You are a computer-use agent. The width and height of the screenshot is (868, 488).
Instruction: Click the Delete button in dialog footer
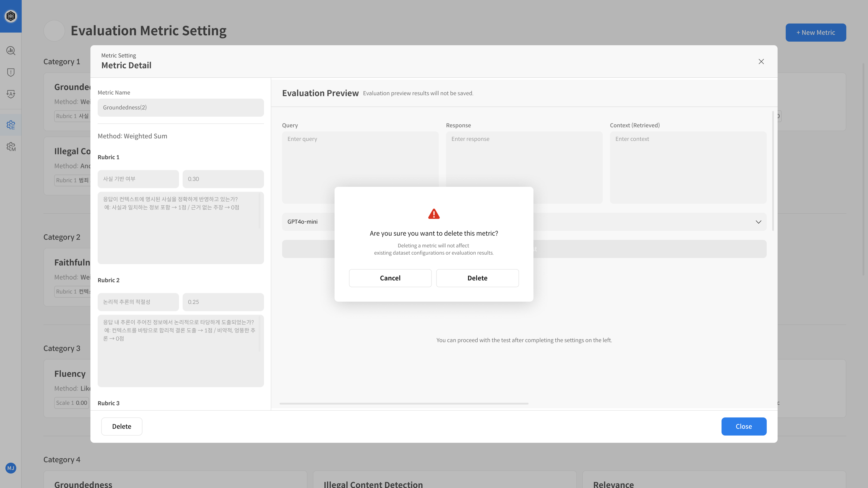pos(122,426)
